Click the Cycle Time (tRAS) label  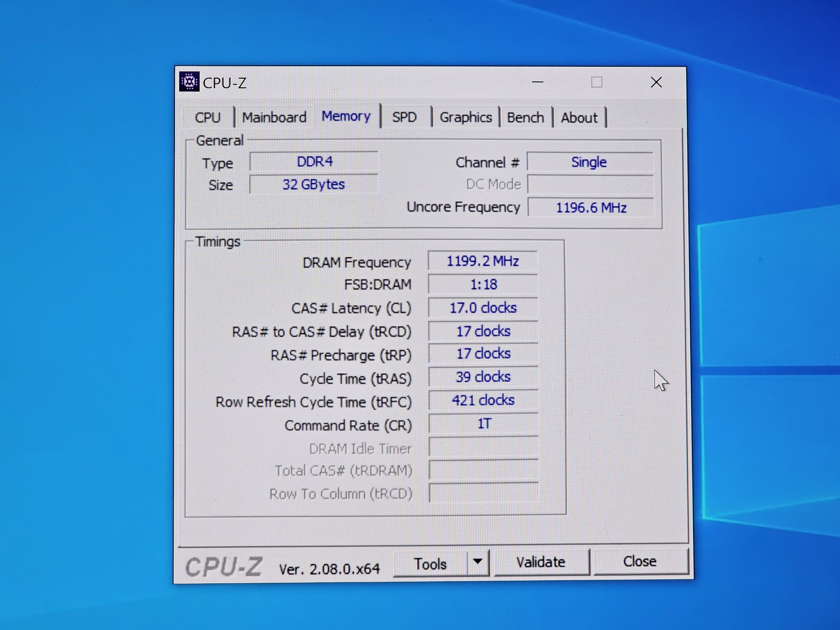[356, 379]
